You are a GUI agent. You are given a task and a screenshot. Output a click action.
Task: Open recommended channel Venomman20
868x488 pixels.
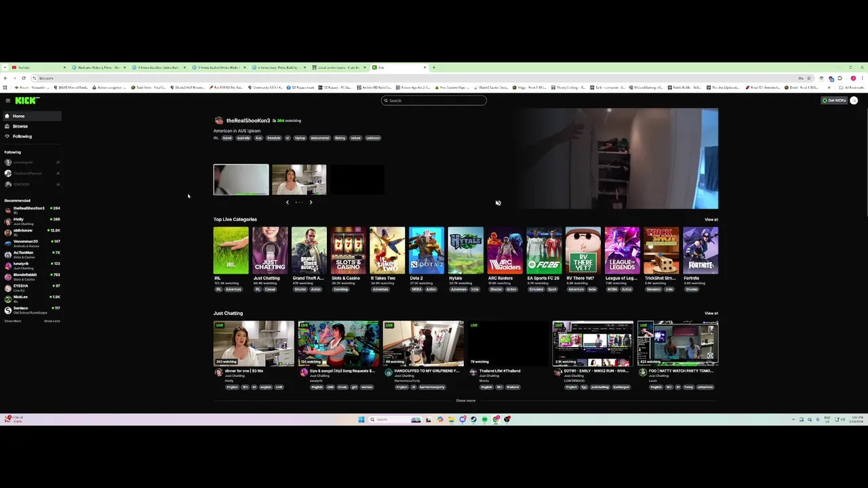coord(31,243)
